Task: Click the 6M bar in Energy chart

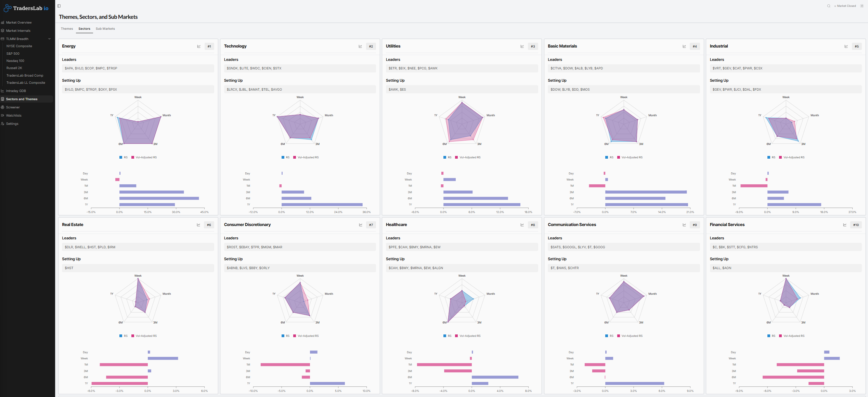Action: click(x=159, y=198)
